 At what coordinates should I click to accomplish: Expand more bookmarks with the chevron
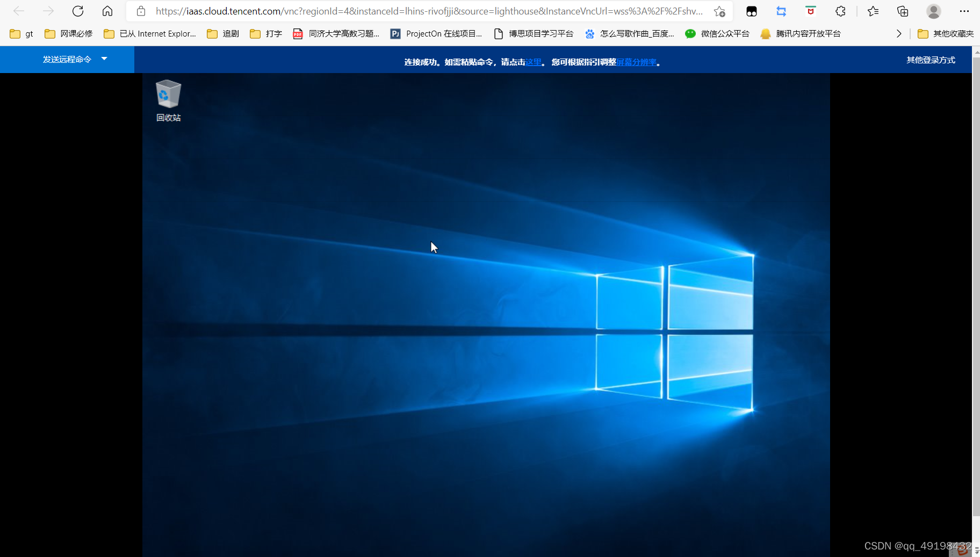point(899,34)
